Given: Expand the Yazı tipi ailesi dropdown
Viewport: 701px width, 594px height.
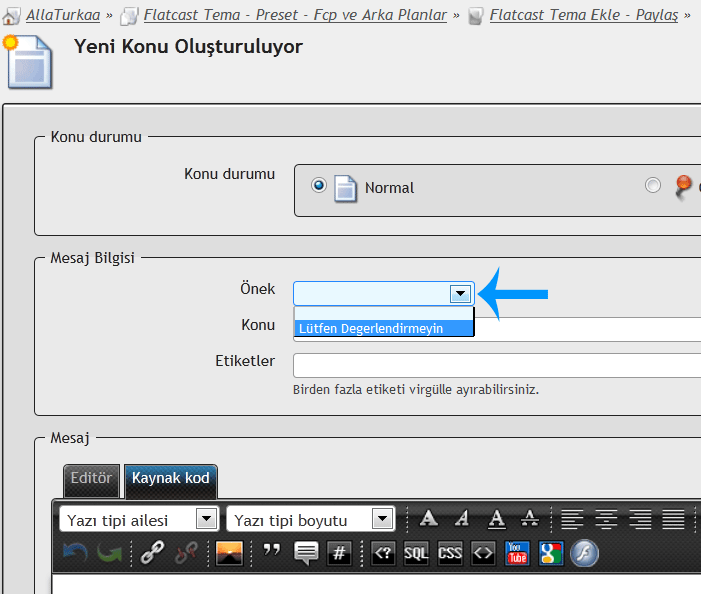Looking at the screenshot, I should (206, 520).
